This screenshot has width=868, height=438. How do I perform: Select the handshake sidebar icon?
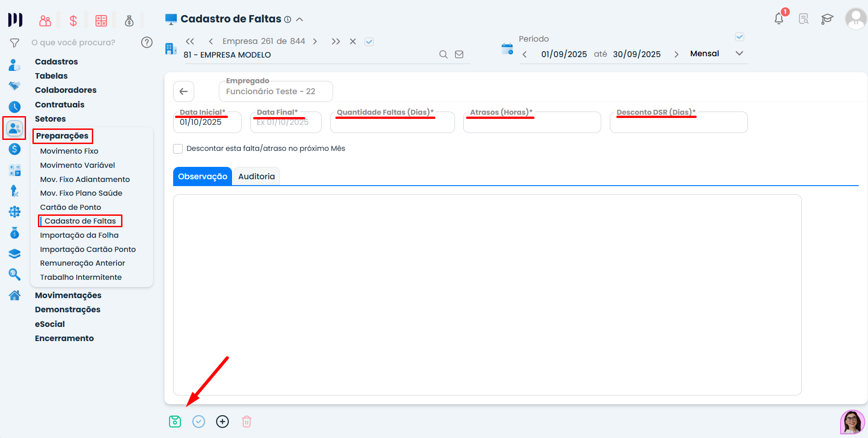15,86
